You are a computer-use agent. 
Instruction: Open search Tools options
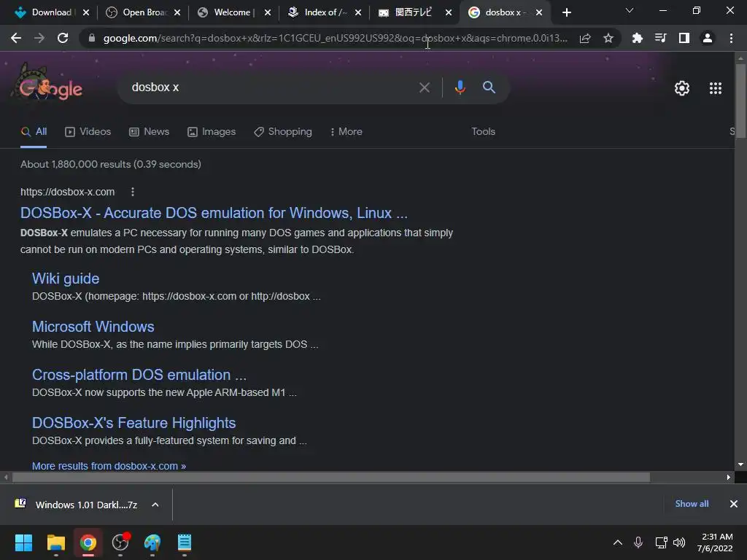click(x=483, y=131)
